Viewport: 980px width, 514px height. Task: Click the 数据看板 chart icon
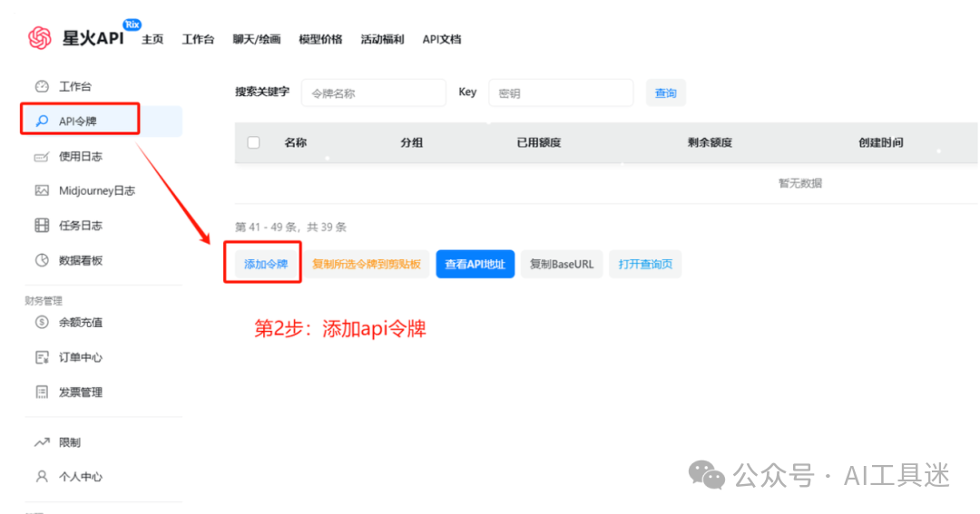[42, 260]
